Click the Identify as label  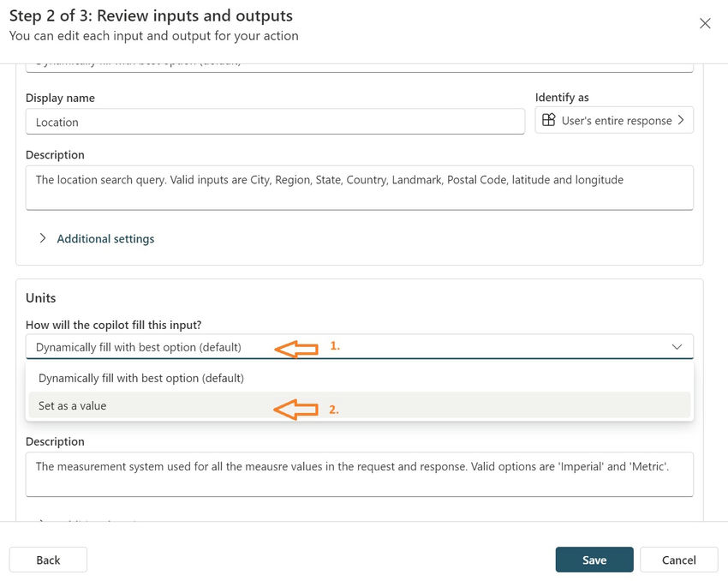(562, 98)
